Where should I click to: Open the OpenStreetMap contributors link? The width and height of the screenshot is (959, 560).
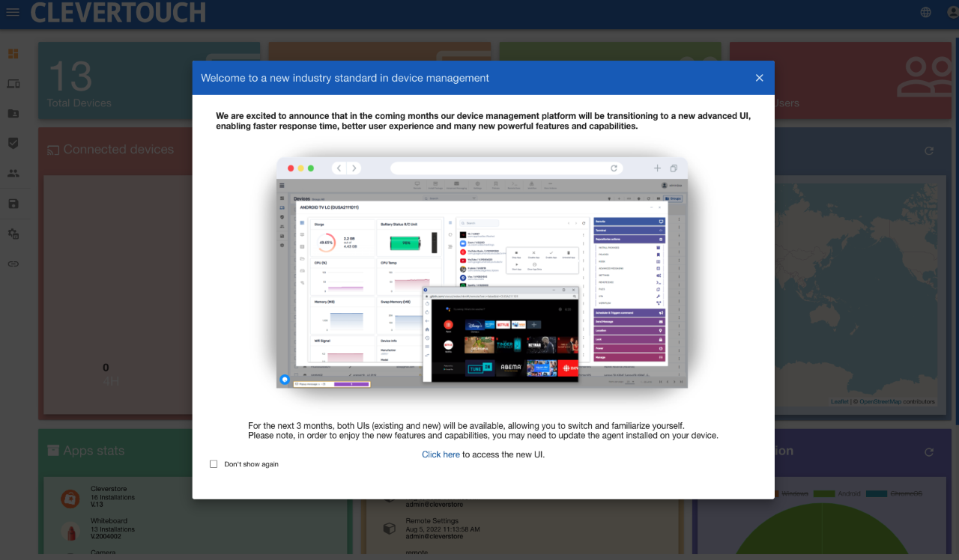880,402
